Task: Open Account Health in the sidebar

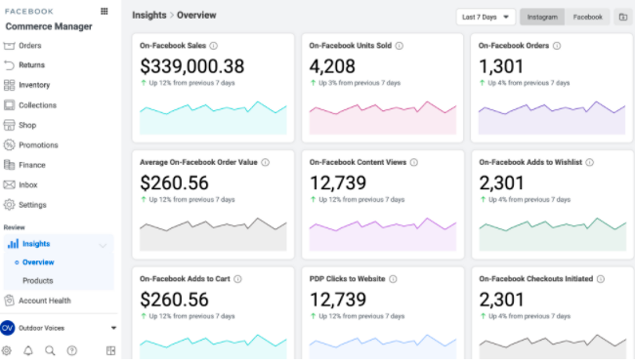Action: 45,301
